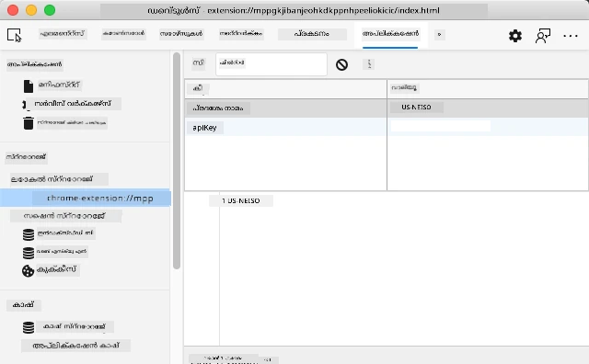Image resolution: width=589 pixels, height=364 pixels.
Task: Switch to the Console tab
Action: pyautogui.click(x=123, y=34)
